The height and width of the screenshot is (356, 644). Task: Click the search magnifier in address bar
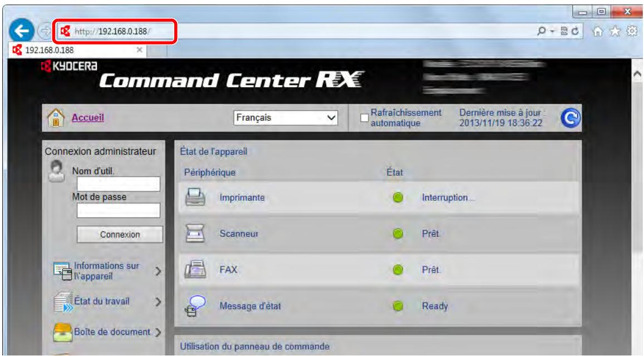[542, 31]
